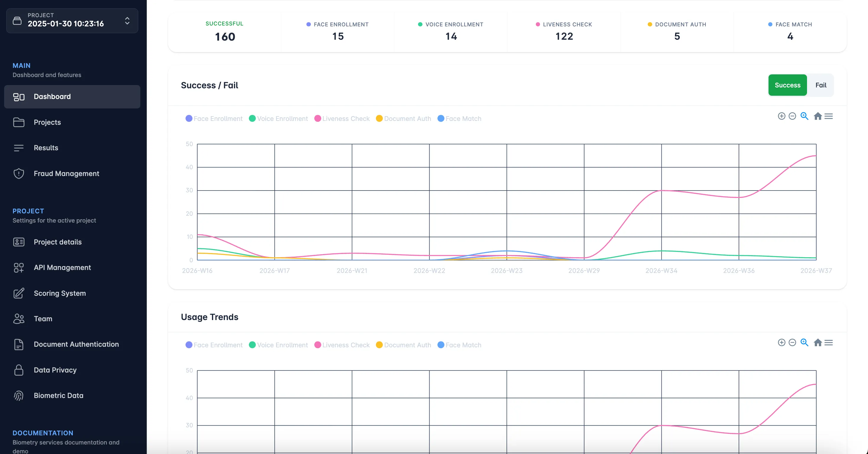Click the Project details ID card icon
Screen dimensions: 868x454
[19, 242]
